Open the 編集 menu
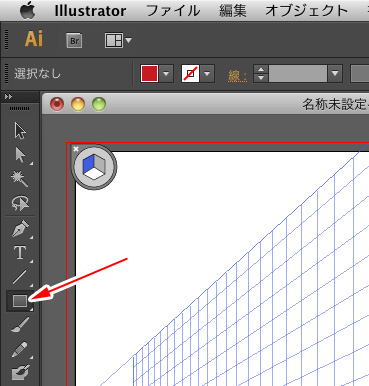369x386 pixels. pos(233,11)
